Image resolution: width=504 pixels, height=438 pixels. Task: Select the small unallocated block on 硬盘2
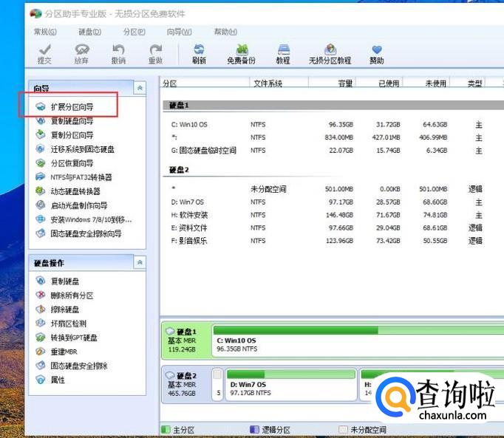pos(218,385)
